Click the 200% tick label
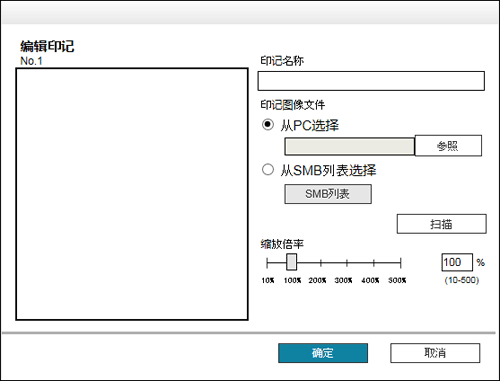Viewport: 500px width, 381px height. [317, 280]
